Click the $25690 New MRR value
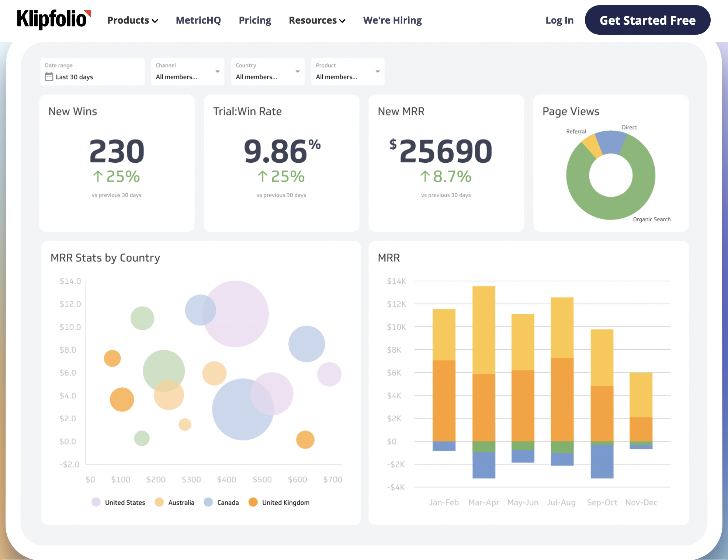This screenshot has height=560, width=728. tap(441, 151)
